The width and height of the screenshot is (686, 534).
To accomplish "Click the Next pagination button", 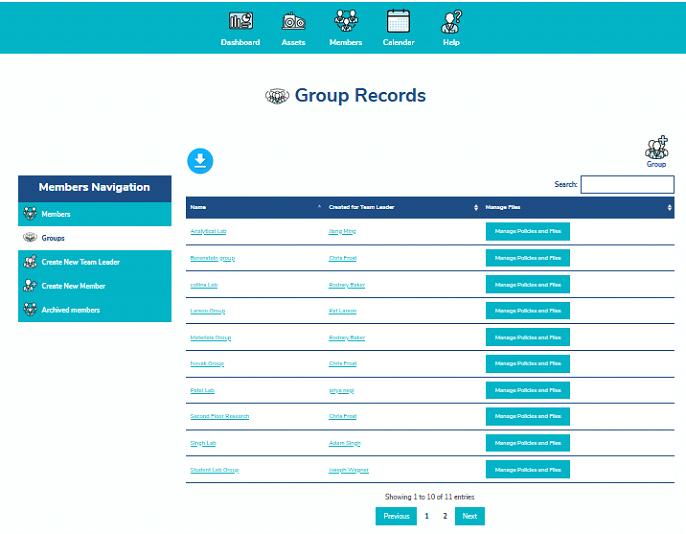I will click(x=469, y=516).
